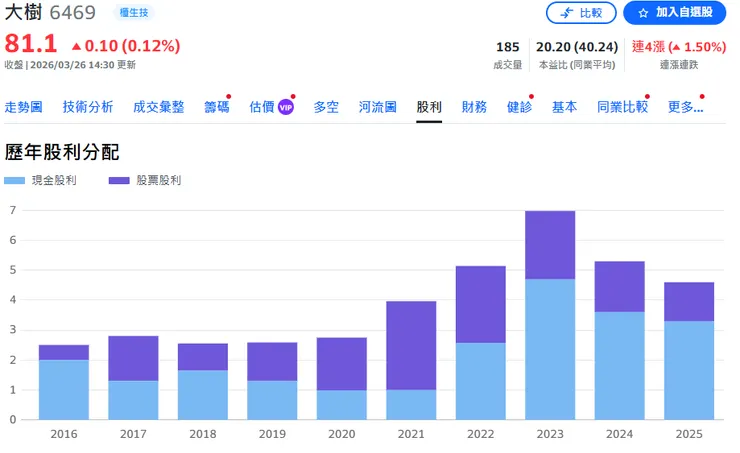Click the 2019 stock dividend bar segment

272,361
